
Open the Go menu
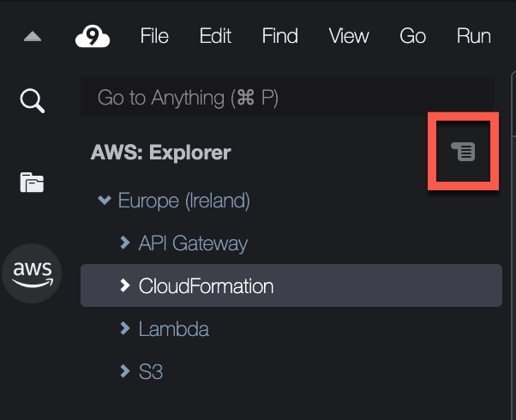point(412,35)
